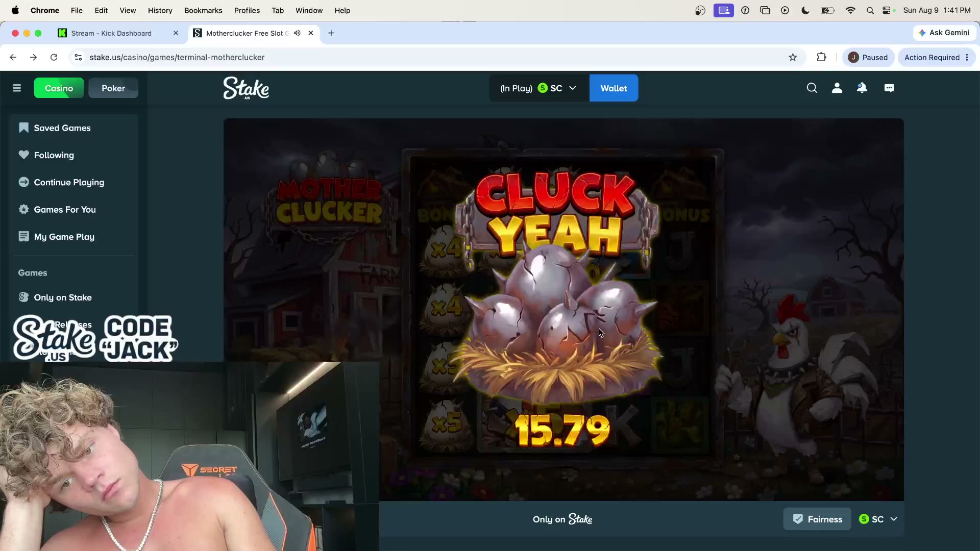Click the Ask Gemini button
This screenshot has width=980, height=551.
click(x=944, y=33)
